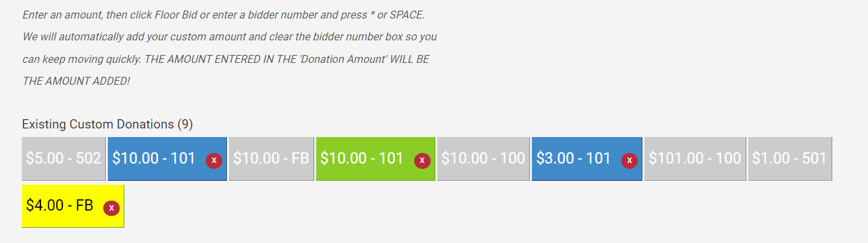868x243 pixels.
Task: Delete the yellow $4.00 - FB donation
Action: point(112,208)
